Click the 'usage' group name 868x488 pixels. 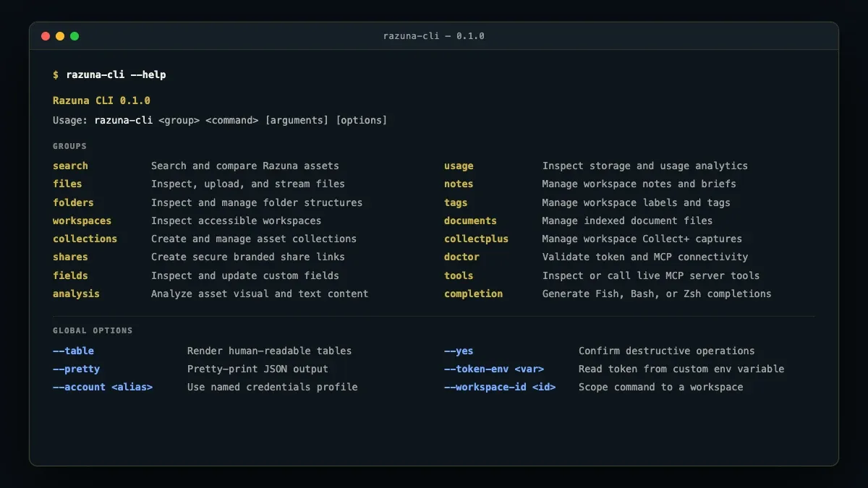tap(459, 166)
